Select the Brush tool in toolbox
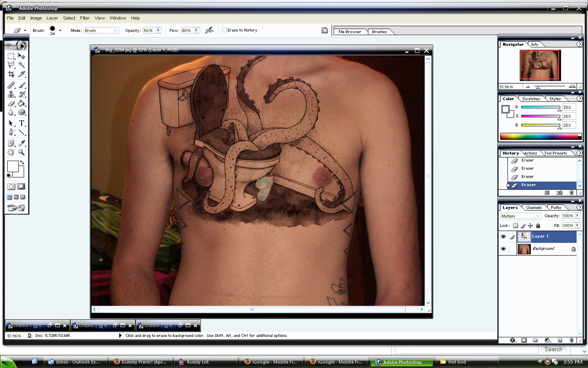The width and height of the screenshot is (588, 368). pos(22,85)
